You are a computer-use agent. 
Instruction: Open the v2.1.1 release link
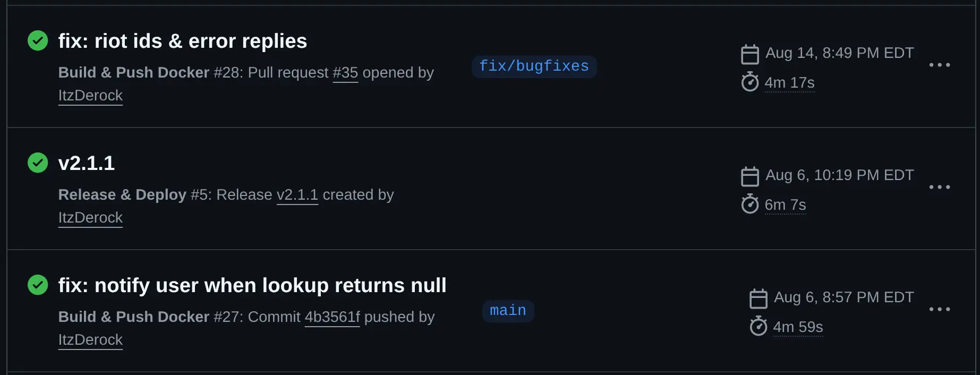297,195
